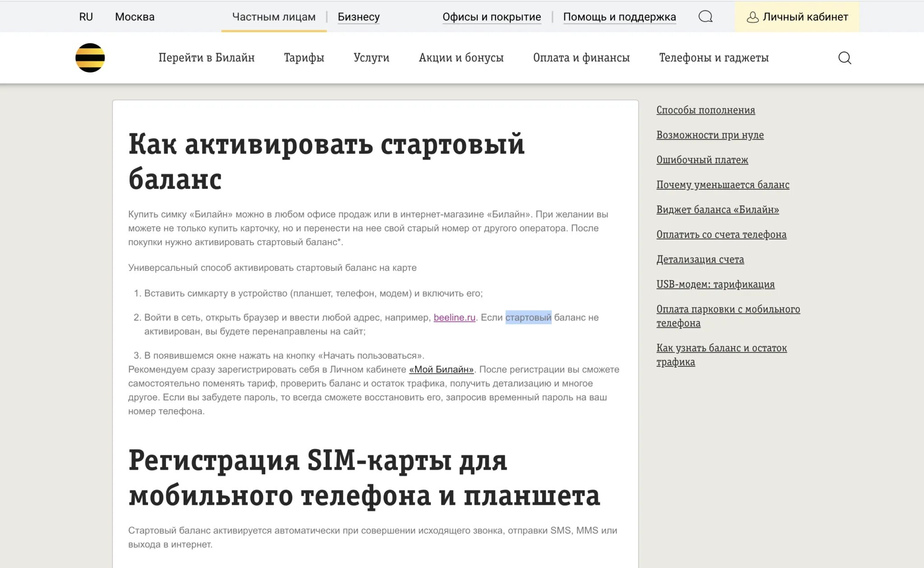Open Как узнать баланс и остаток трафика link
Screen dimensions: 924x568
tap(721, 355)
